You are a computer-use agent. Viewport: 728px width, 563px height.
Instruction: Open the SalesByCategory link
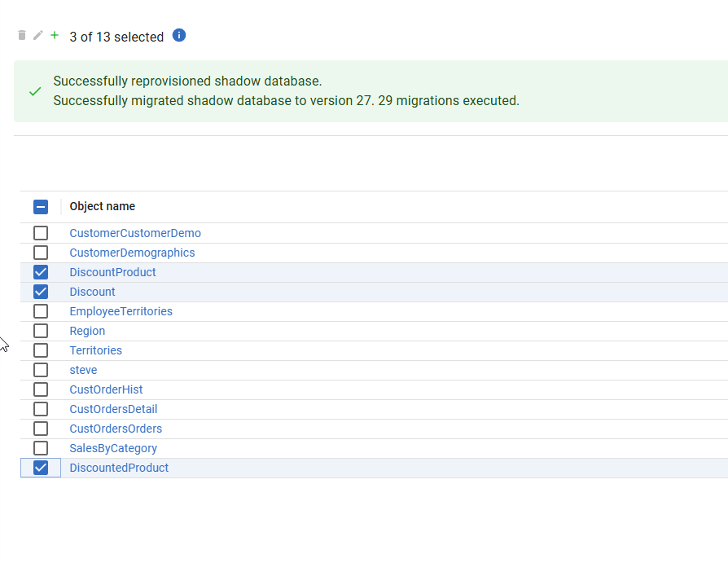tap(113, 448)
